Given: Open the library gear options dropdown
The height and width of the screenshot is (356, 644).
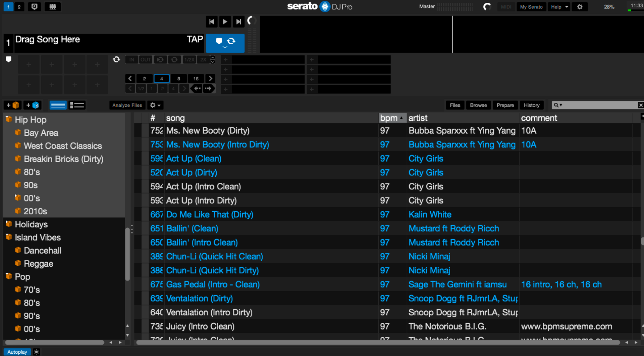Looking at the screenshot, I should [155, 105].
